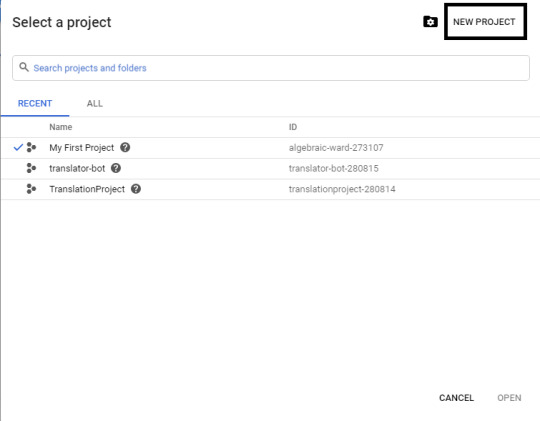Screen dimensions: 540x421
Task: Click the OPEN button
Action: point(509,398)
